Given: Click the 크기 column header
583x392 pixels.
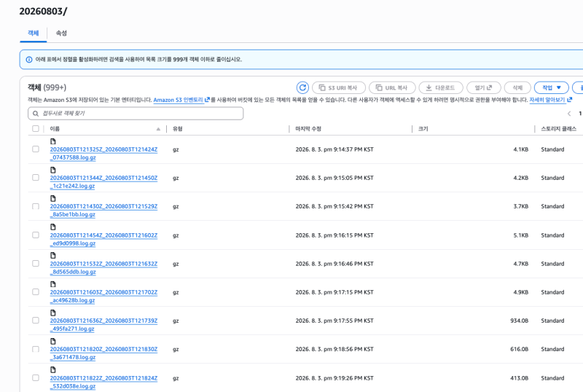Looking at the screenshot, I should click(x=423, y=129).
